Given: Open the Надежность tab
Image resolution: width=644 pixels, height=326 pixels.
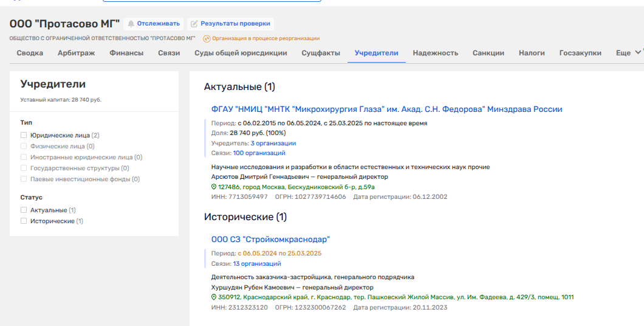Looking at the screenshot, I should click(436, 53).
